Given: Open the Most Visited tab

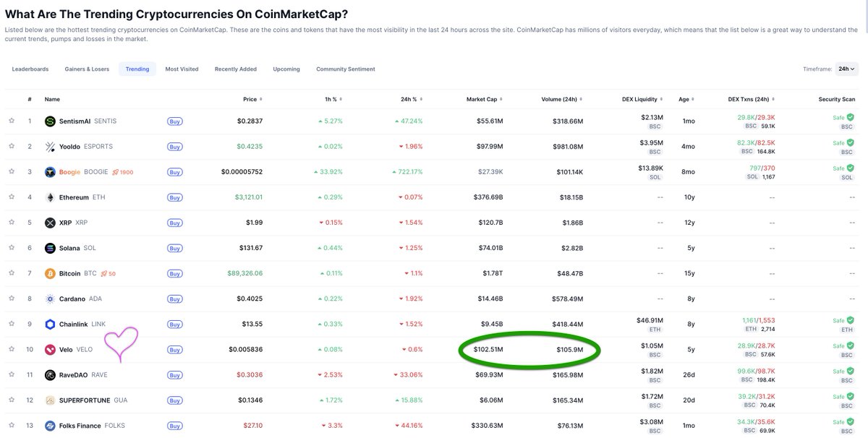Looking at the screenshot, I should [x=182, y=69].
